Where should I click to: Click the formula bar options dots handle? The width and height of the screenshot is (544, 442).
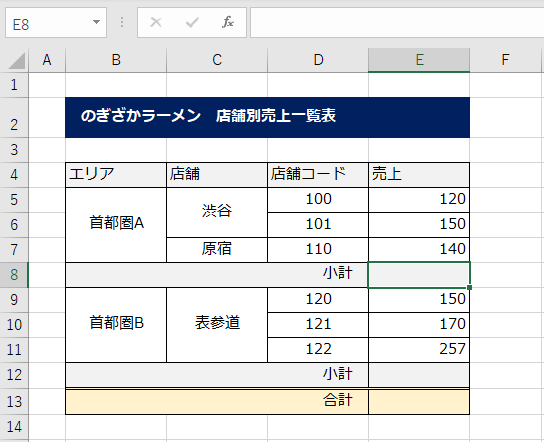(x=122, y=23)
